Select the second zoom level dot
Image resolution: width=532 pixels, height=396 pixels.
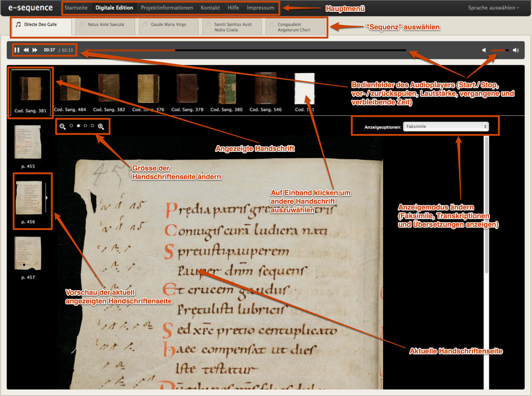point(78,125)
